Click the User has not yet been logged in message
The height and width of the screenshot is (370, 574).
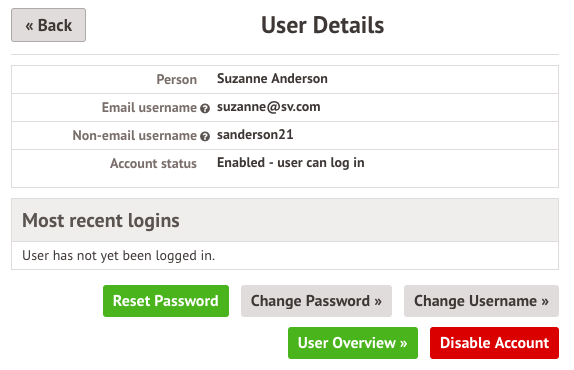(118, 255)
